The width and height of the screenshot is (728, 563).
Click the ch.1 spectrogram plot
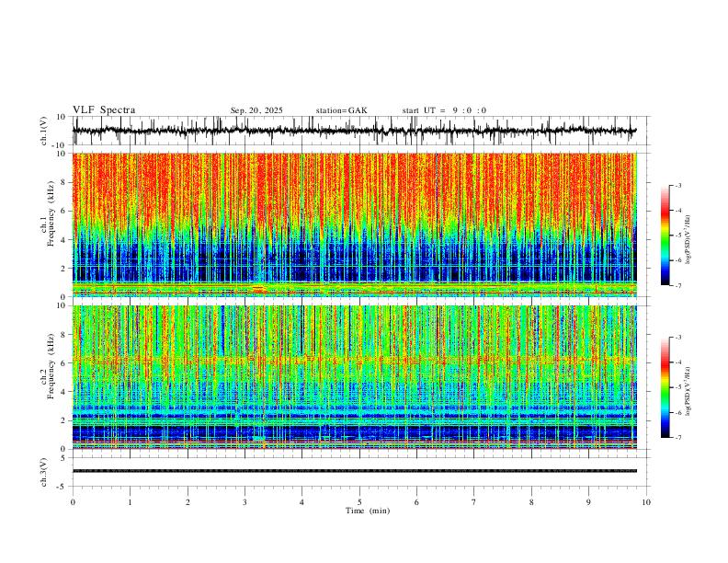tap(354, 224)
